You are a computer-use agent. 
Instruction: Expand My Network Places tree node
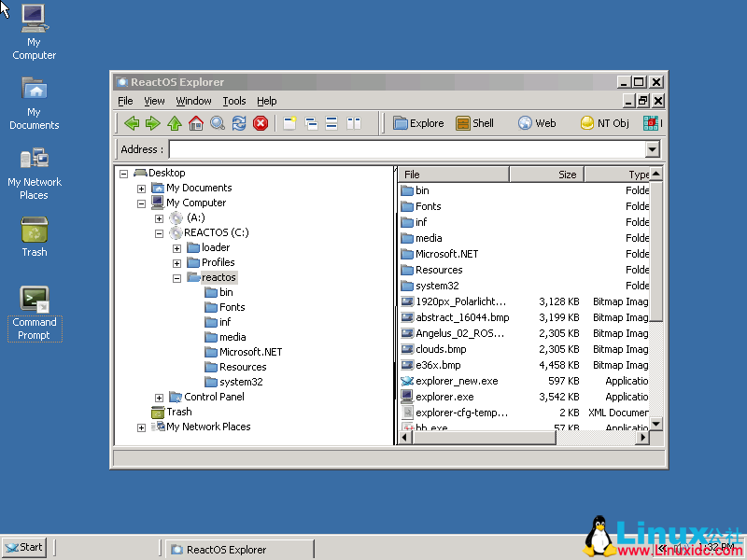click(142, 427)
